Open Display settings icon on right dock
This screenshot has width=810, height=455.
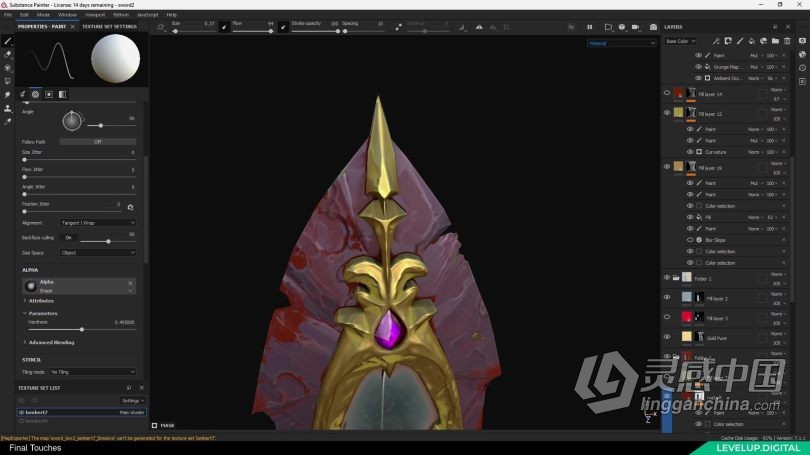pyautogui.click(x=802, y=41)
